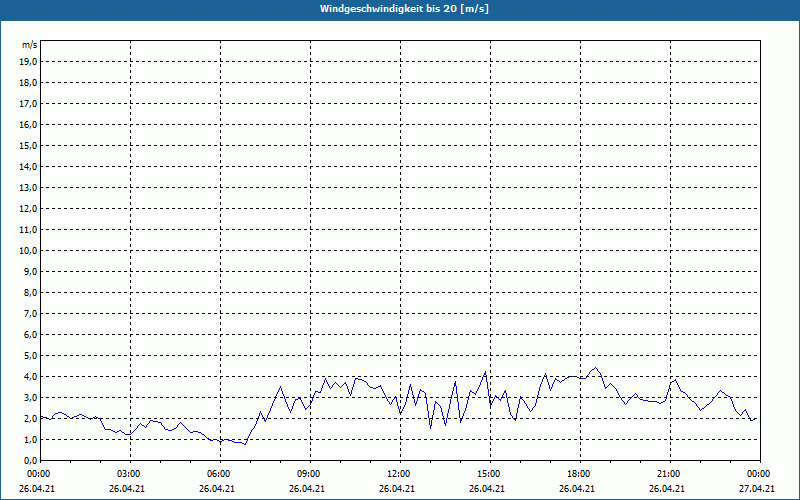This screenshot has height=500, width=800.
Task: Click the 2,0 y-axis label
Action: click(x=30, y=418)
